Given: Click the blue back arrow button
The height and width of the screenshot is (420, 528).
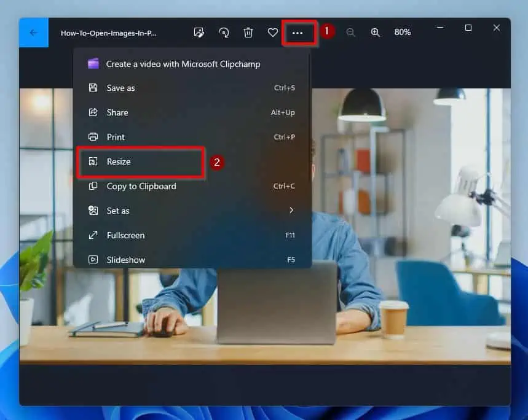Looking at the screenshot, I should [34, 33].
